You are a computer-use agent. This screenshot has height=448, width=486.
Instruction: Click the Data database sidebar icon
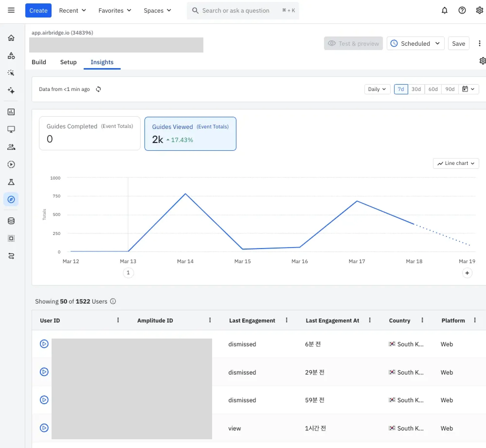[x=11, y=221]
